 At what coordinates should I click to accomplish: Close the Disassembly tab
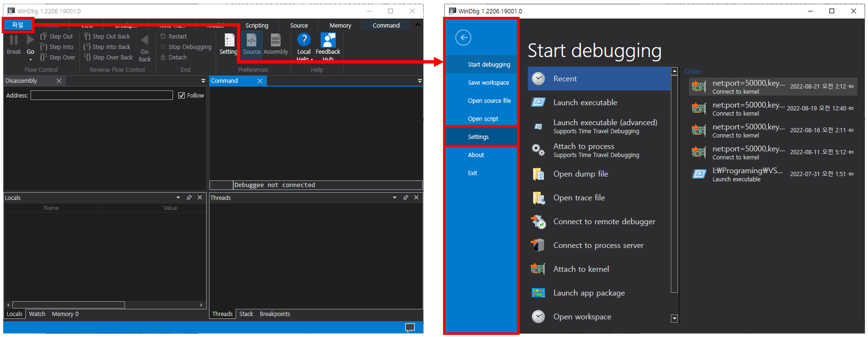point(59,81)
